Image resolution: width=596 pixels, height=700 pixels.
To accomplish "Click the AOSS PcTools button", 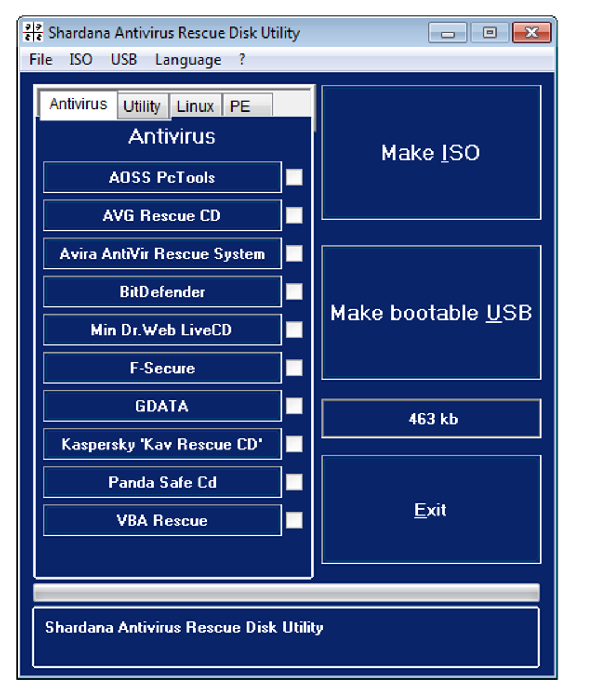I will (x=162, y=178).
